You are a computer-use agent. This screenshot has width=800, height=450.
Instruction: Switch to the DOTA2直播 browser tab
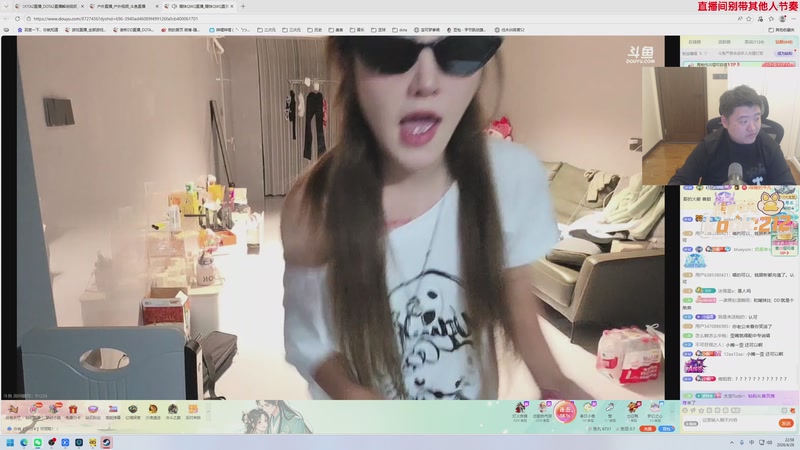click(48, 6)
